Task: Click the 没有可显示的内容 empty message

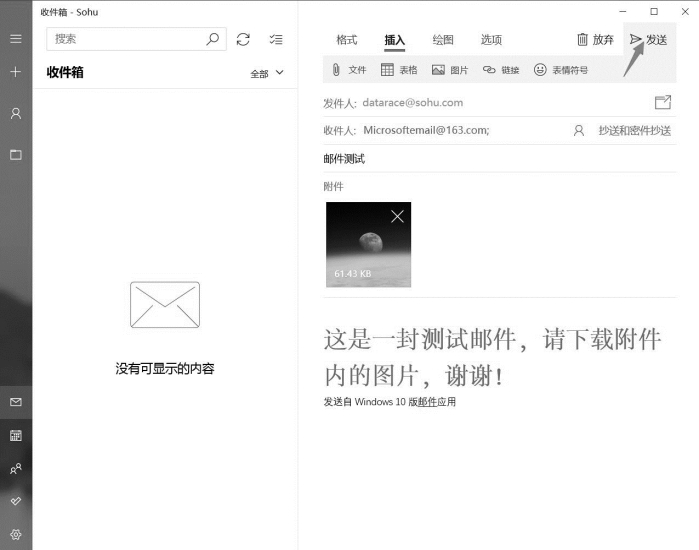Action: click(165, 369)
